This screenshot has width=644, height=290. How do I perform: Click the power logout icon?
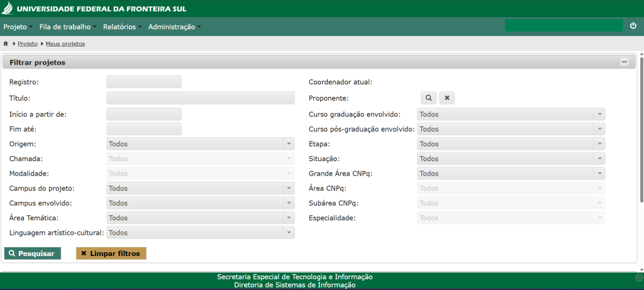click(x=633, y=26)
